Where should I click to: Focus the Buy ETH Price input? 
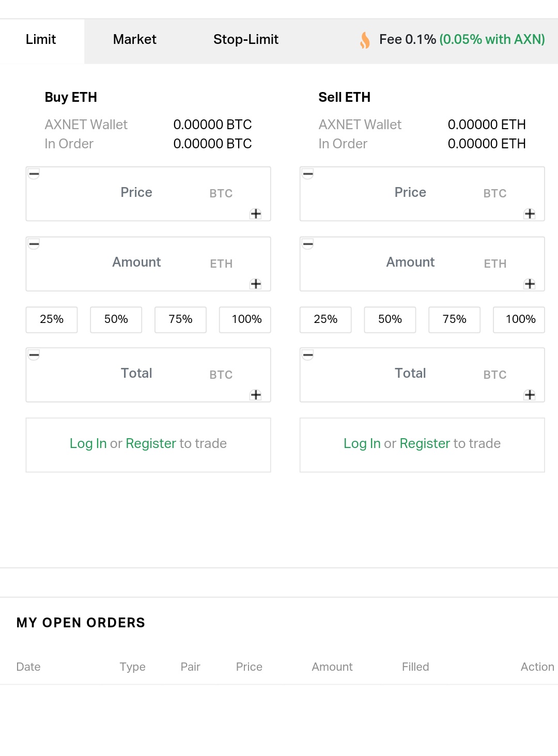pos(136,193)
